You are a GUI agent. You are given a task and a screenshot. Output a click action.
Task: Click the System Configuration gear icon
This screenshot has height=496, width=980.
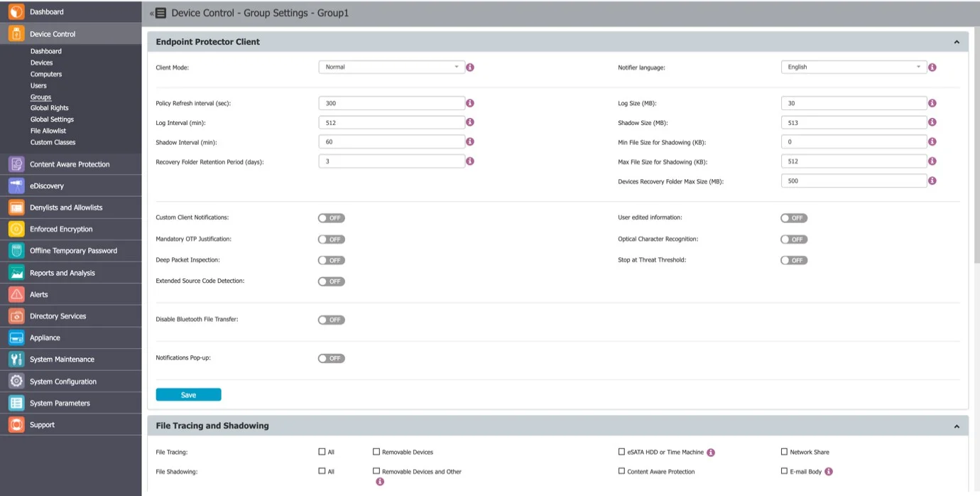point(16,382)
